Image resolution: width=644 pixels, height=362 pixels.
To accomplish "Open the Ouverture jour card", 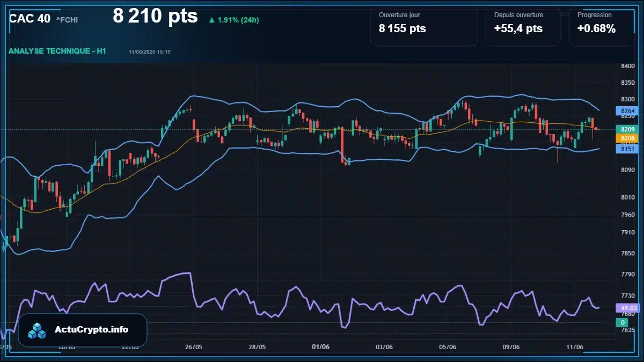I will (x=424, y=26).
